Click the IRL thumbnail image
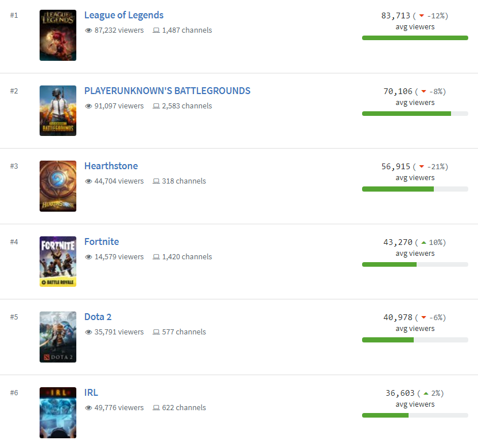 pos(57,412)
